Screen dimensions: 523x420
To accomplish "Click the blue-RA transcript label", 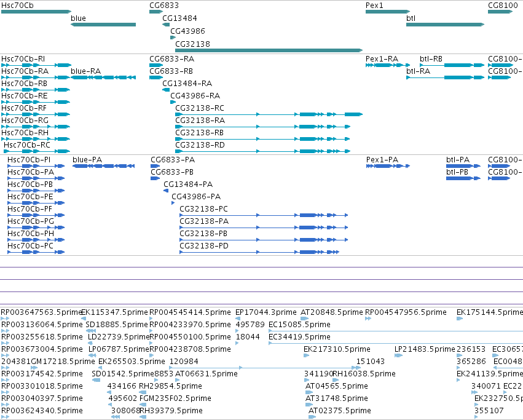I will (x=85, y=71).
